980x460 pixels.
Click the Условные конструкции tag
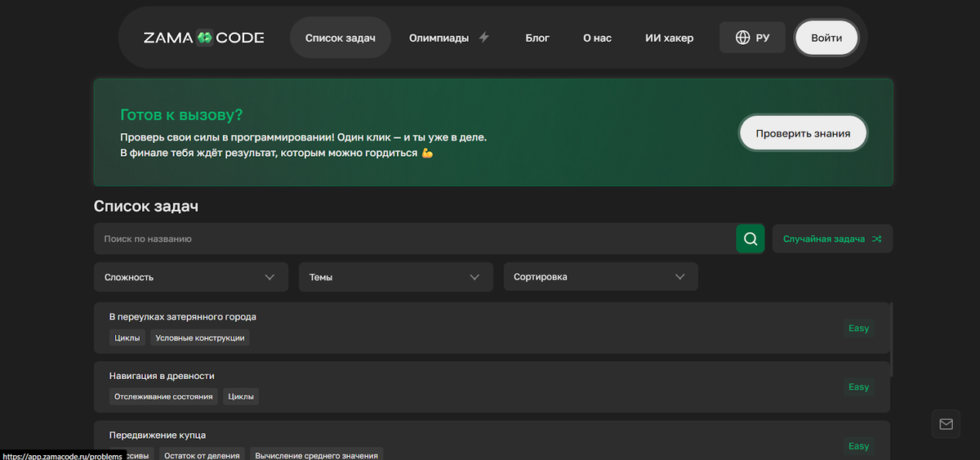(200, 337)
